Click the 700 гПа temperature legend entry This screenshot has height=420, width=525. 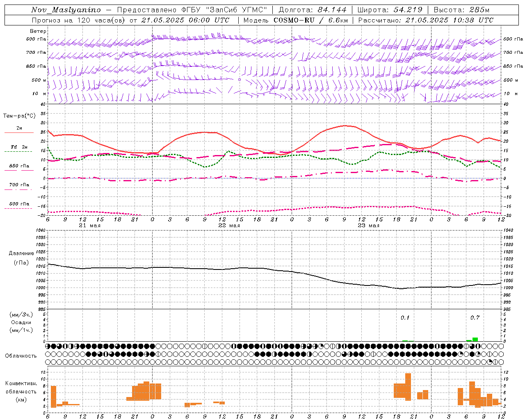tap(19, 185)
